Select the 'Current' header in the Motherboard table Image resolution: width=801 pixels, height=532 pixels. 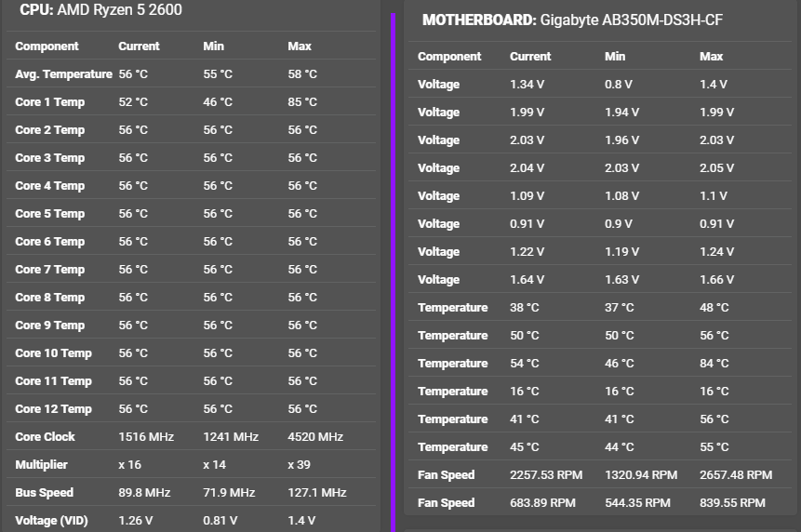(529, 56)
